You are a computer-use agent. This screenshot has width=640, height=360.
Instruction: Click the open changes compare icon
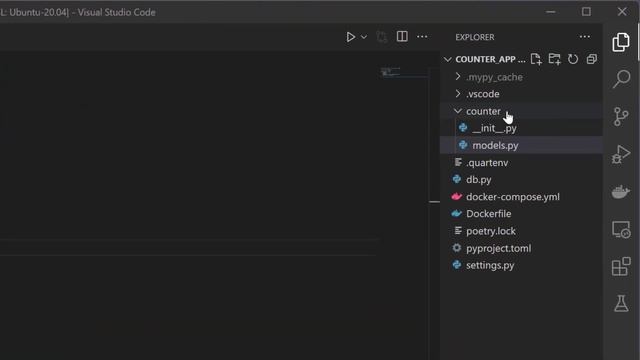[x=382, y=37]
